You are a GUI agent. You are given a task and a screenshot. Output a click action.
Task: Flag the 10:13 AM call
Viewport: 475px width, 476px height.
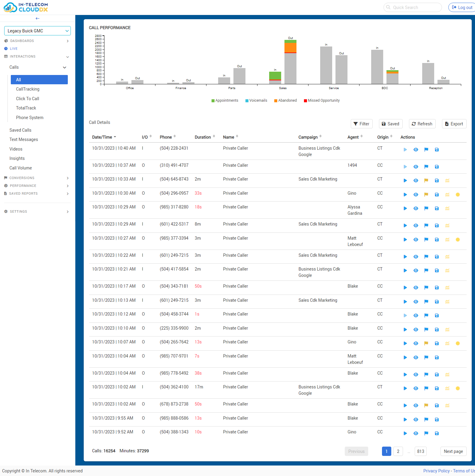(426, 302)
